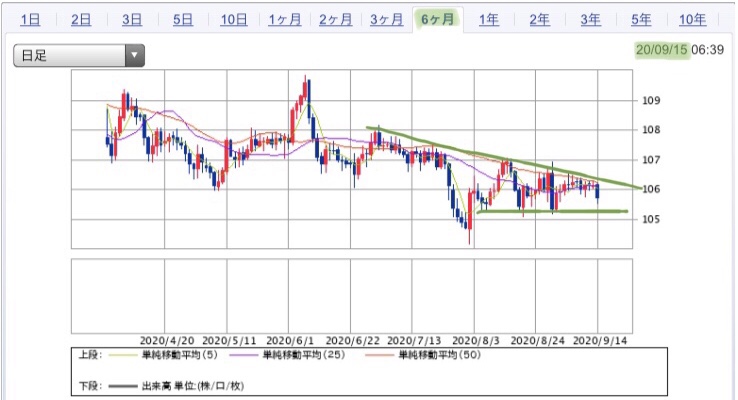Click the 単純移動平均(25) purple legend
Viewport: 738px width, 400px height.
[x=287, y=355]
